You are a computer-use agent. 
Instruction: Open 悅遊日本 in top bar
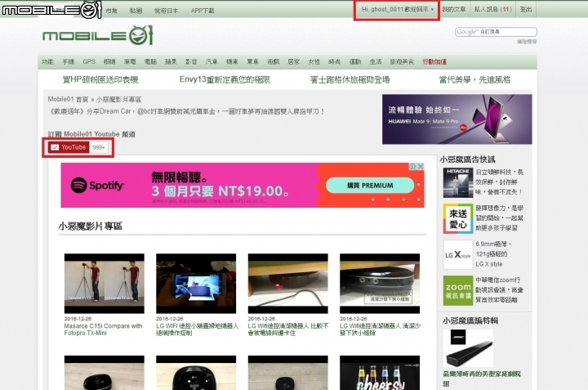point(166,11)
